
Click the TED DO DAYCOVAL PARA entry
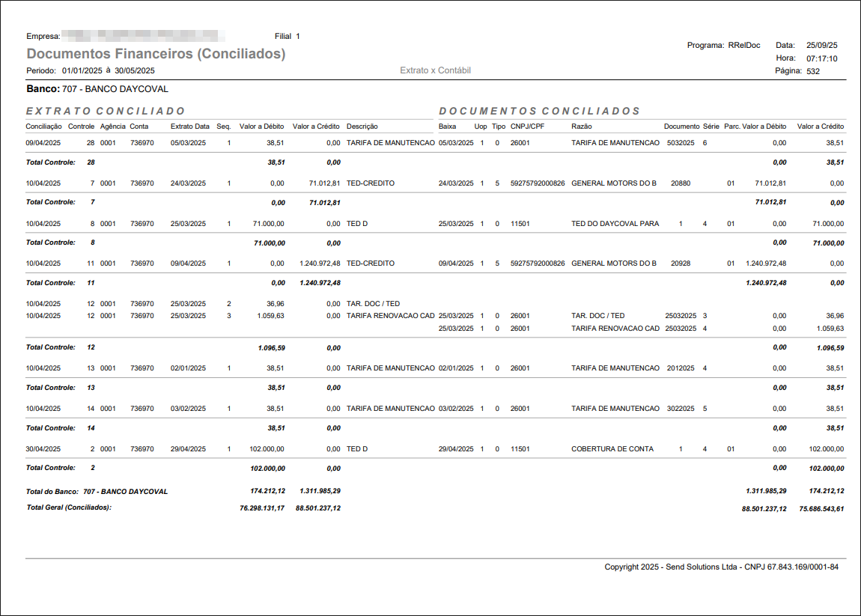pos(615,224)
